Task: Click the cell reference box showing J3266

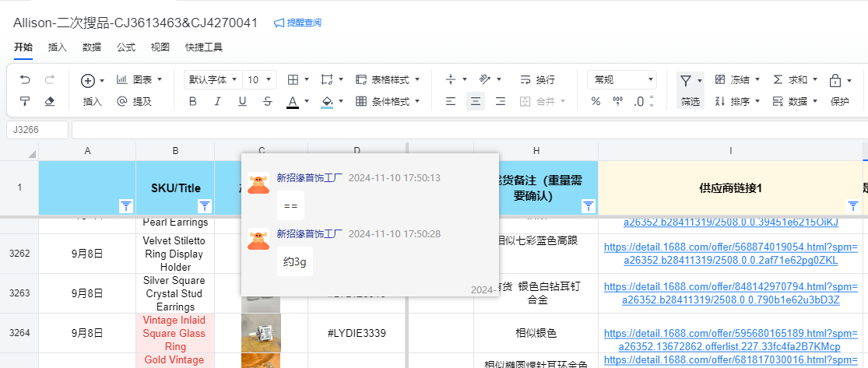Action: (37, 130)
